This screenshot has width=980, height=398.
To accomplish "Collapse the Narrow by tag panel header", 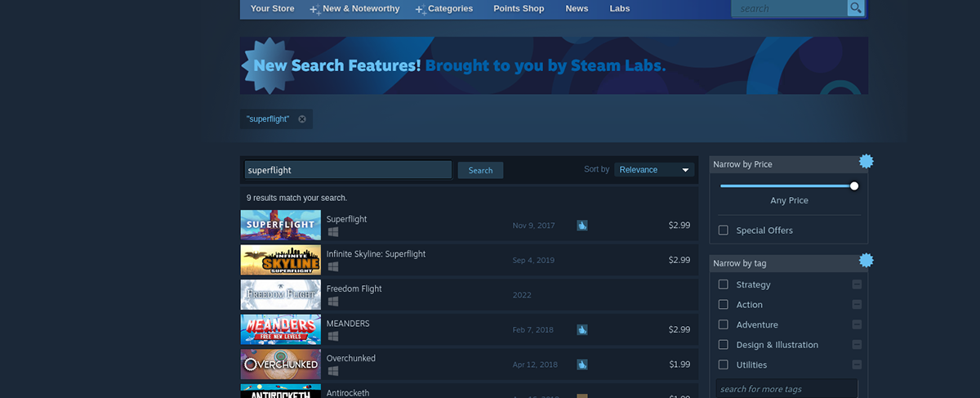I will pos(789,263).
